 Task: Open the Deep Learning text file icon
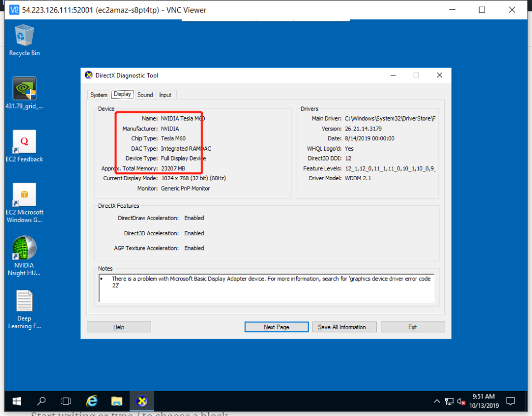click(x=24, y=302)
